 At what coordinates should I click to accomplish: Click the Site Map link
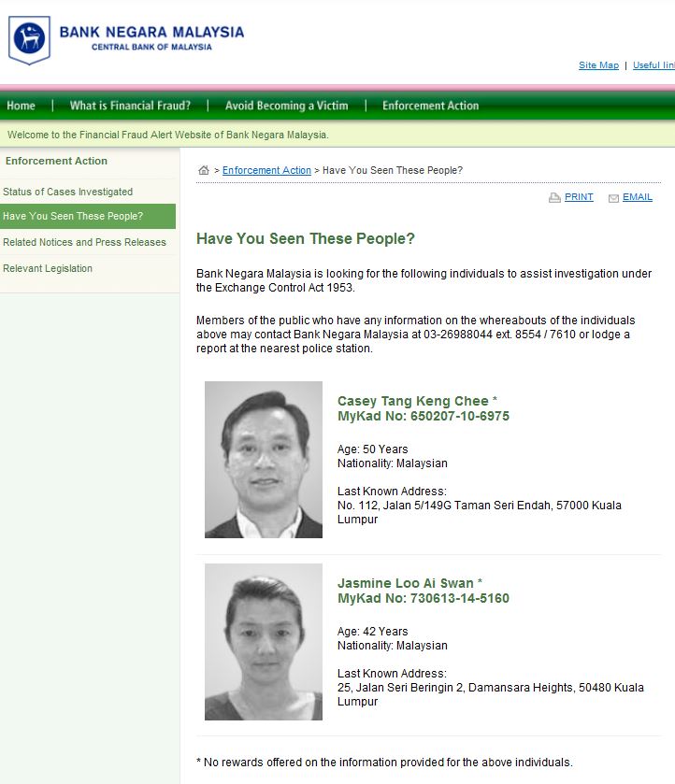598,65
